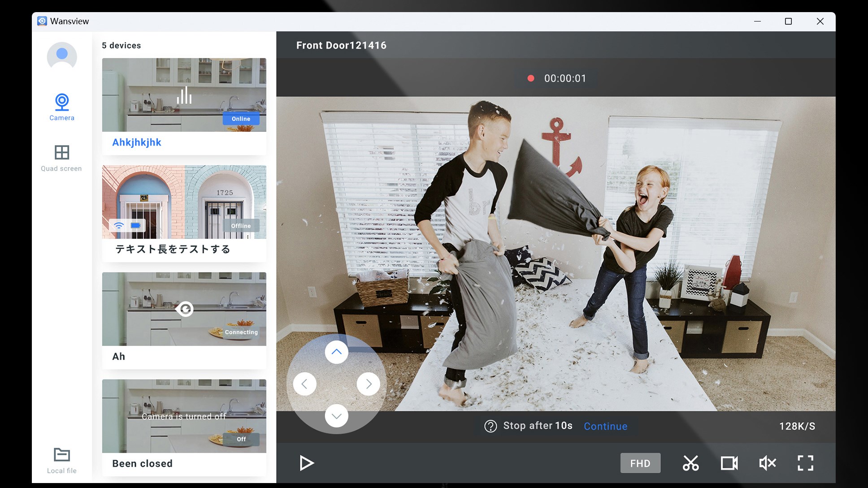
Task: Mute the live stream audio
Action: coord(767,463)
